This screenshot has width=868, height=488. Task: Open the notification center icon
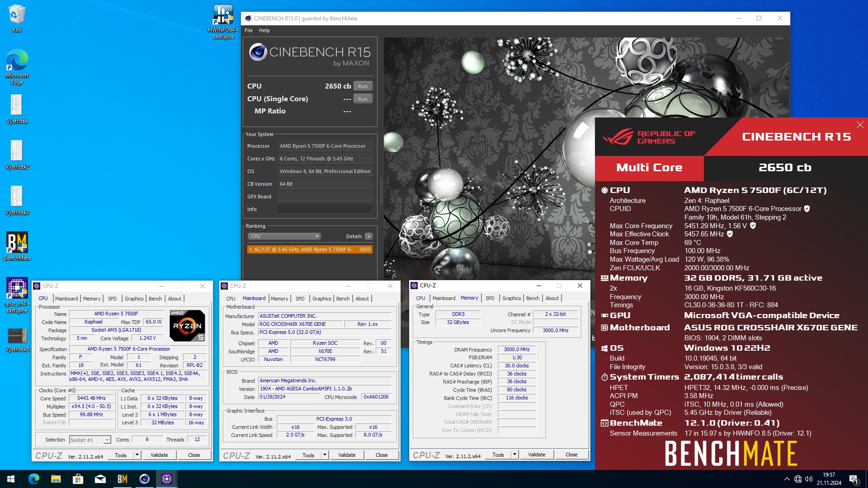[854, 479]
